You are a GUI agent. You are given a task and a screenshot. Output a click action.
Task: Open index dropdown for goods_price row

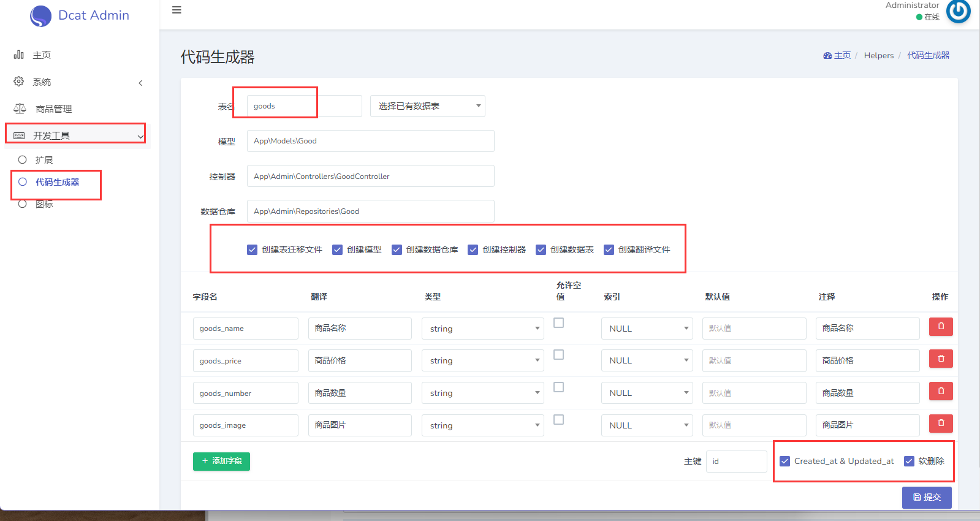647,360
